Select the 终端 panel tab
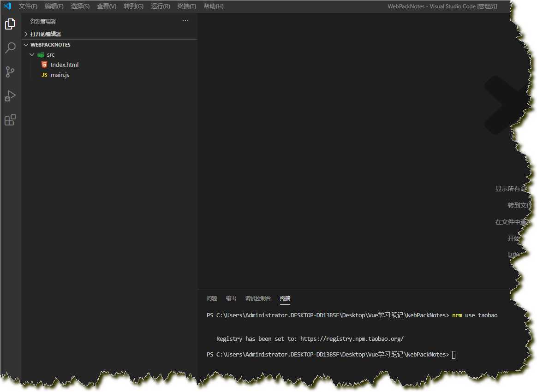 coord(285,298)
